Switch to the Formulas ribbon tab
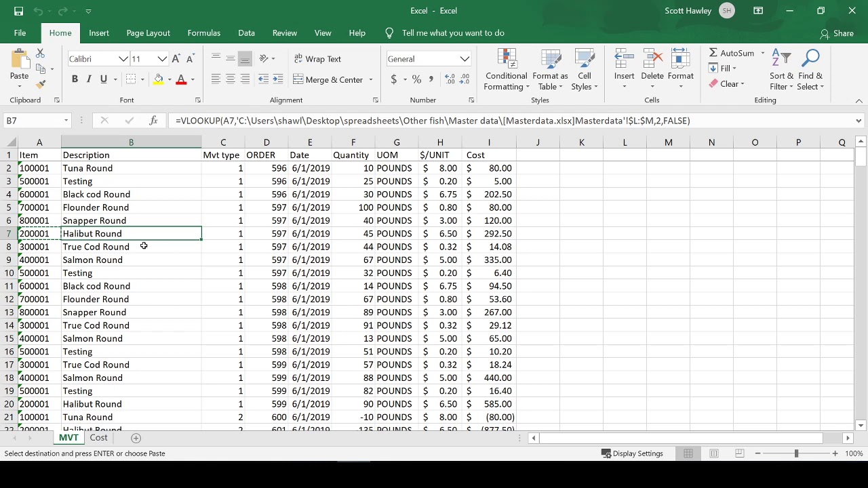Screen dimensions: 868x488 (204, 33)
